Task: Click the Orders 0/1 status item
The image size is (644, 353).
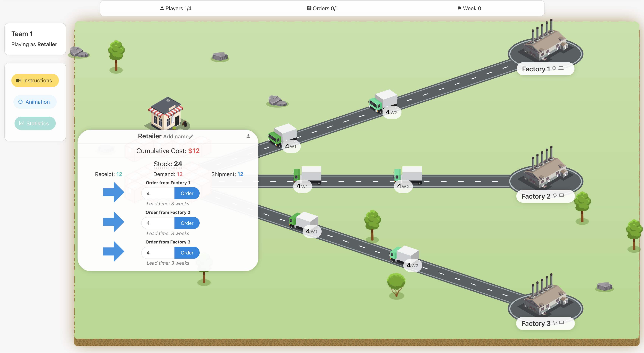Action: (322, 9)
